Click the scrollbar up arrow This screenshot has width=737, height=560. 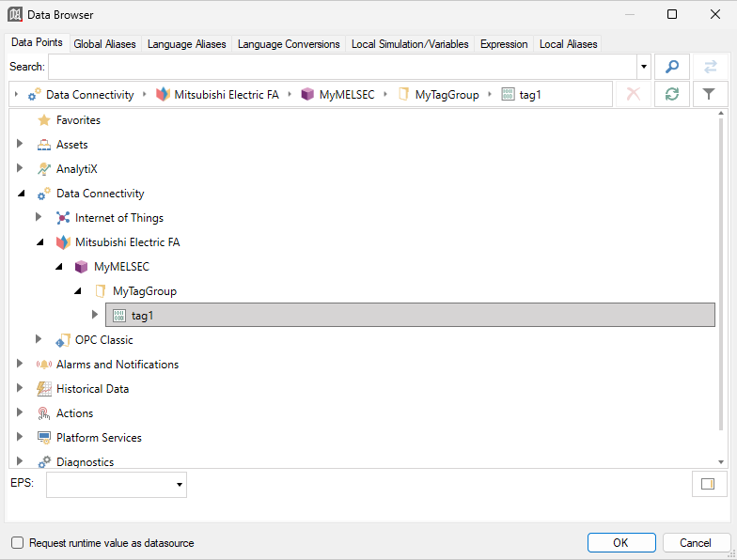tap(721, 113)
